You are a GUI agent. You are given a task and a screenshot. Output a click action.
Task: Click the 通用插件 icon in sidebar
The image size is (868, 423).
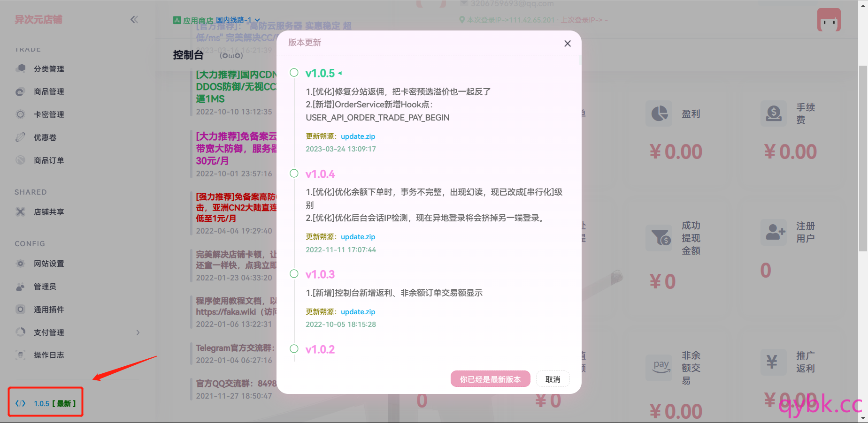coord(20,310)
